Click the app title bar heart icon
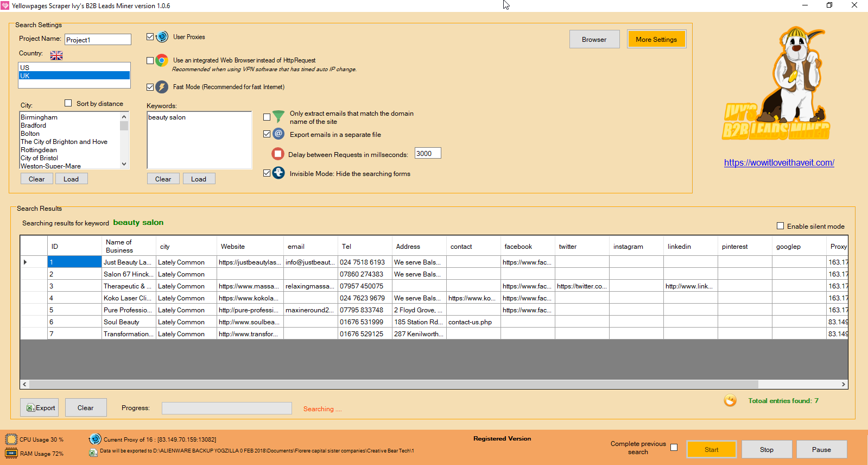The width and height of the screenshot is (868, 465). [5, 5]
